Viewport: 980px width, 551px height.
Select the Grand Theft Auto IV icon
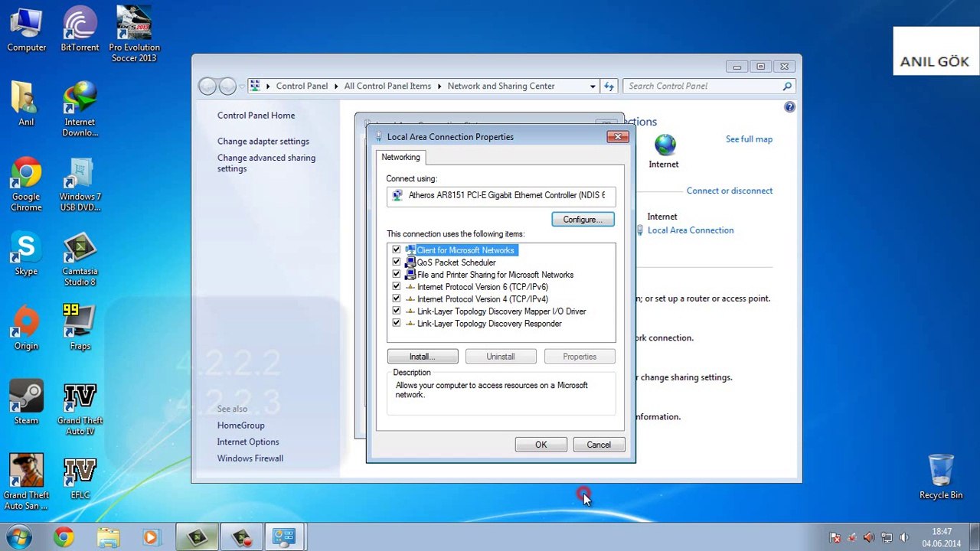click(80, 409)
